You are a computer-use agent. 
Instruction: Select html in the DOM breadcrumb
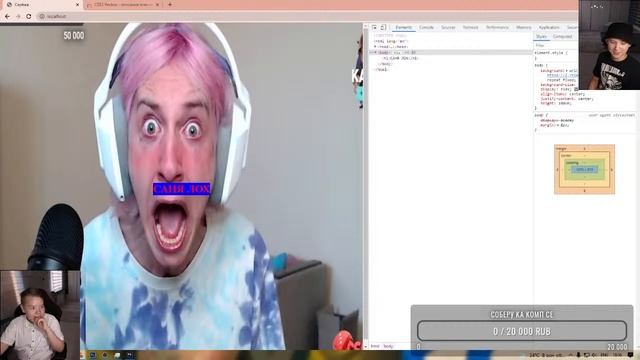pyautogui.click(x=375, y=346)
